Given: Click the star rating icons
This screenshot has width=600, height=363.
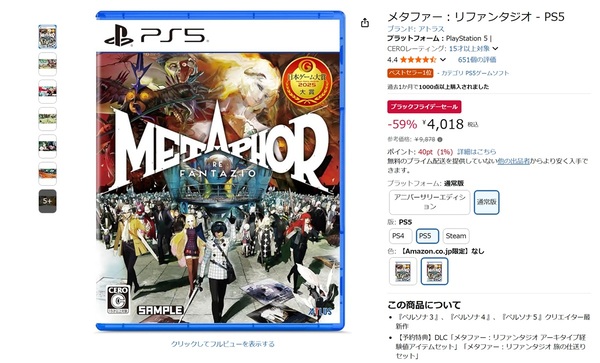Looking at the screenshot, I should [418, 60].
